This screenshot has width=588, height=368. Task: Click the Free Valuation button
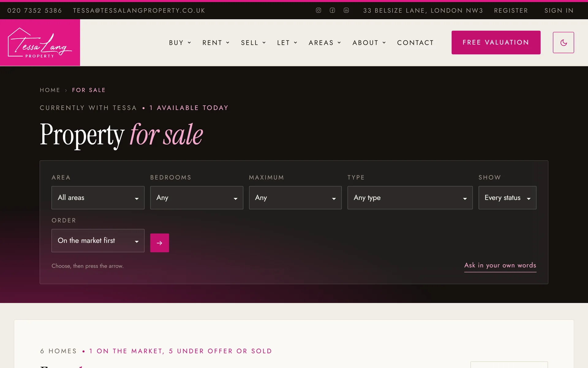tap(496, 43)
